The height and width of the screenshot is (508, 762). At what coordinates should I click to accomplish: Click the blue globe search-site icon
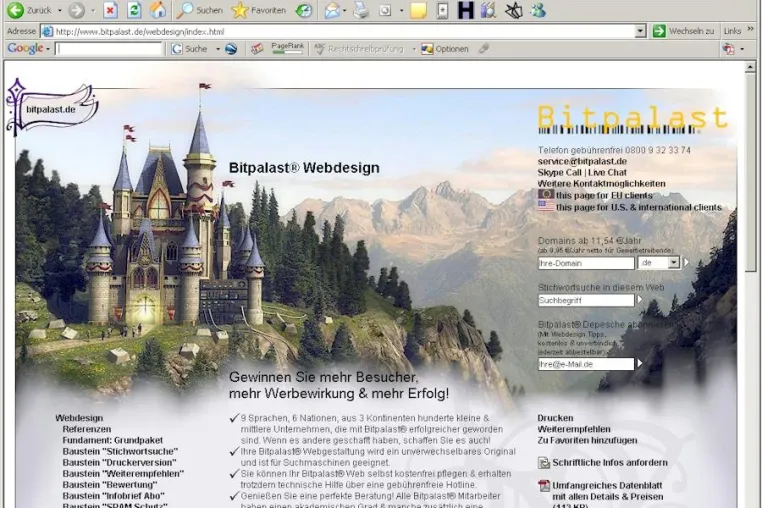[231, 49]
